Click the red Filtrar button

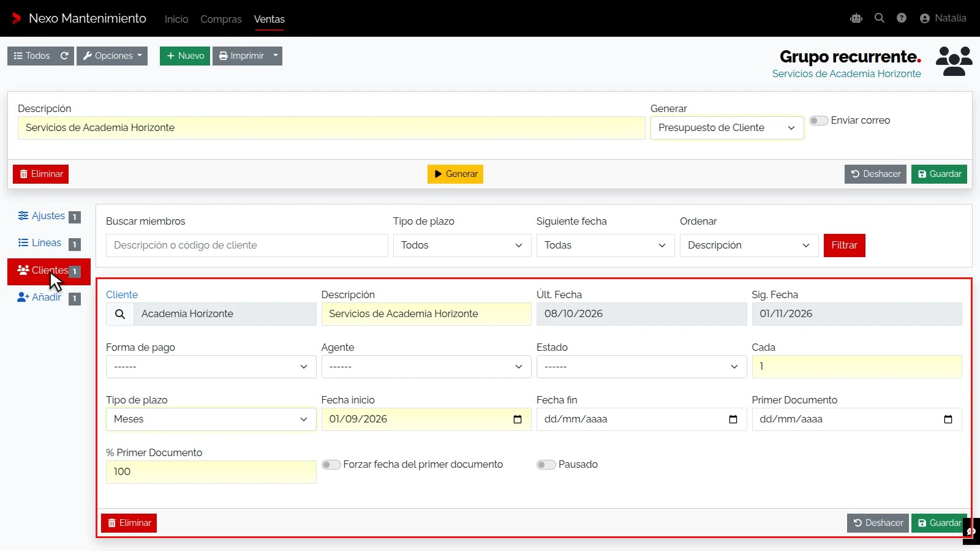[845, 246]
